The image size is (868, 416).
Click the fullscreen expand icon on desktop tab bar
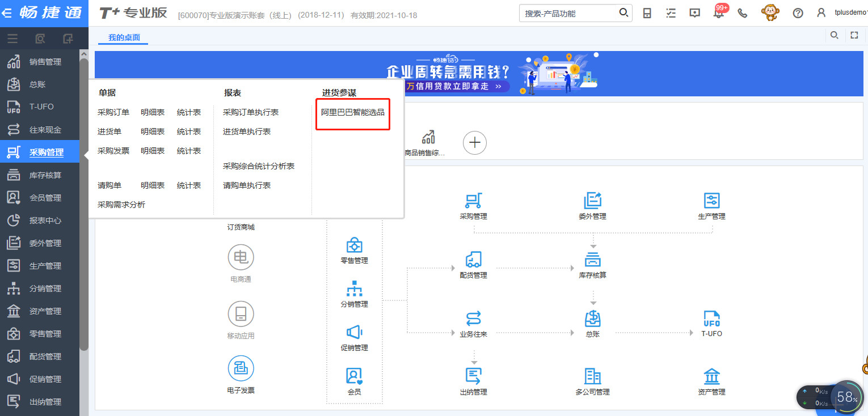(854, 35)
